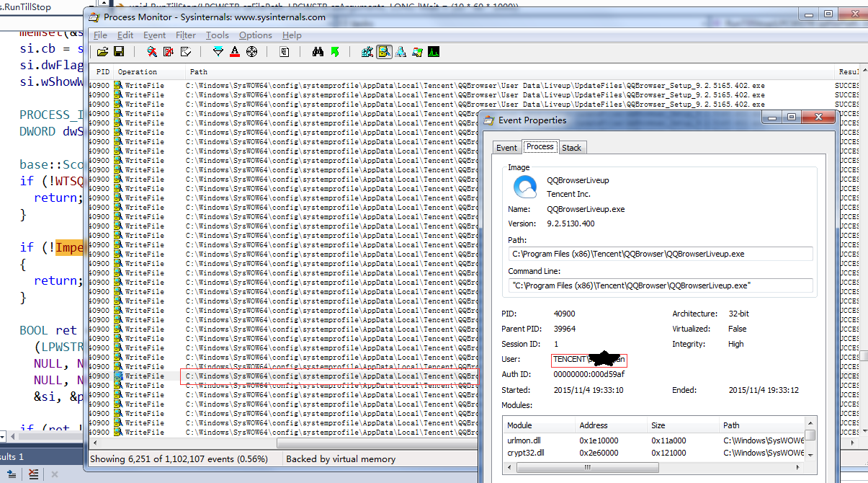This screenshot has width=868, height=483.
Task: Open the Filter funnel toolbar icon
Action: [218, 52]
